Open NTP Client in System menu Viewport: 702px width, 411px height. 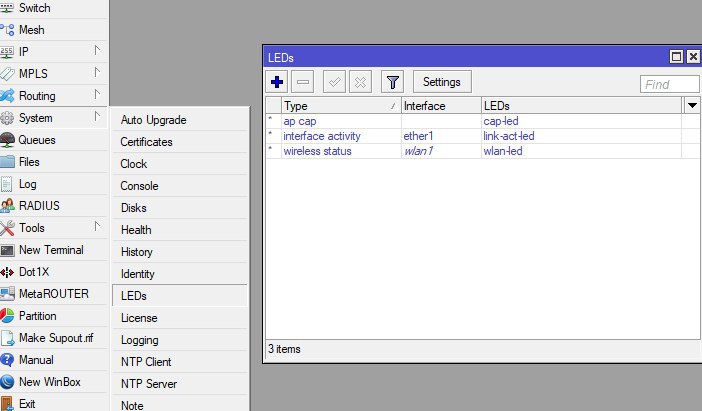[180, 362]
